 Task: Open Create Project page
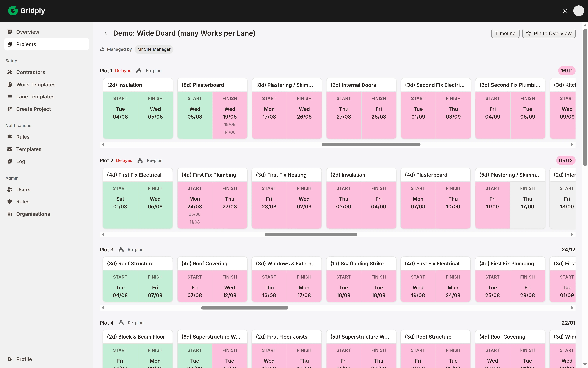coord(46,109)
